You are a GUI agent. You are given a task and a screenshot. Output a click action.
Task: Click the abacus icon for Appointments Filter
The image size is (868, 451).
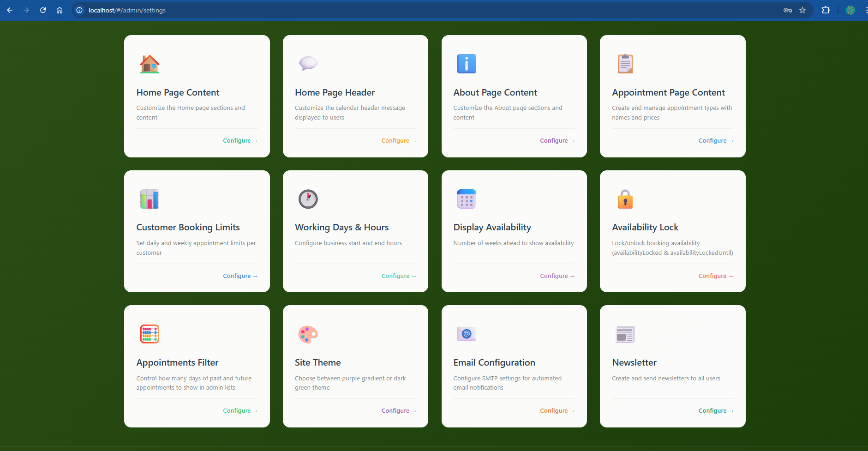point(150,334)
